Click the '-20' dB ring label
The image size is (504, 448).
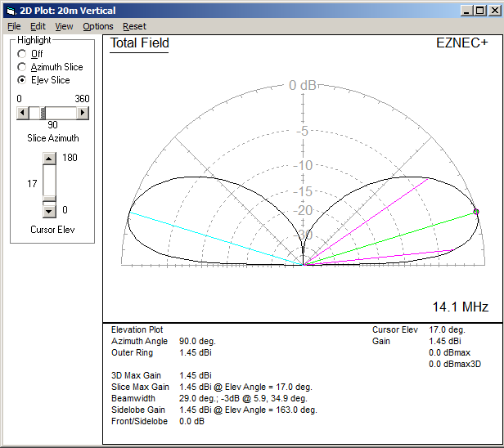click(x=303, y=211)
